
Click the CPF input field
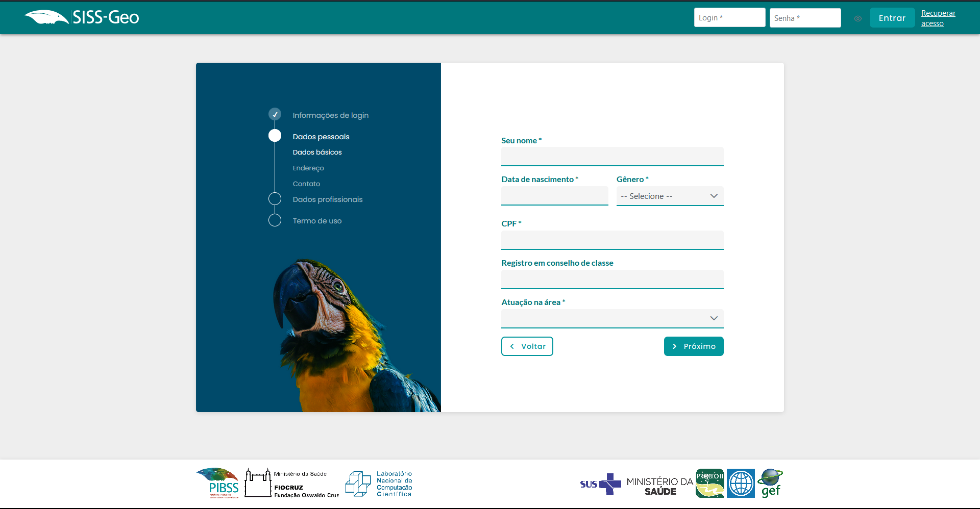tap(612, 240)
